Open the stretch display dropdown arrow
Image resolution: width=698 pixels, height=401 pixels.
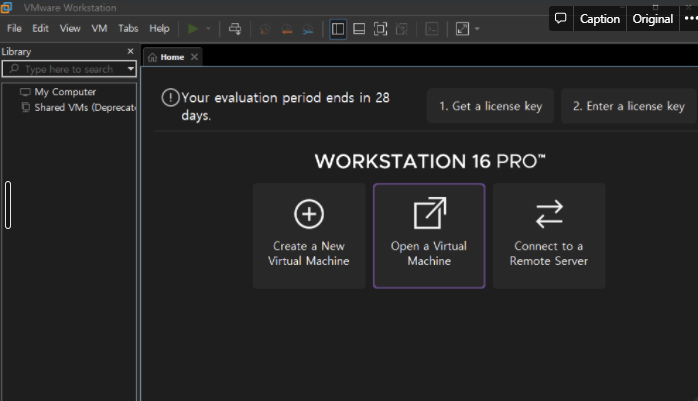click(x=477, y=29)
